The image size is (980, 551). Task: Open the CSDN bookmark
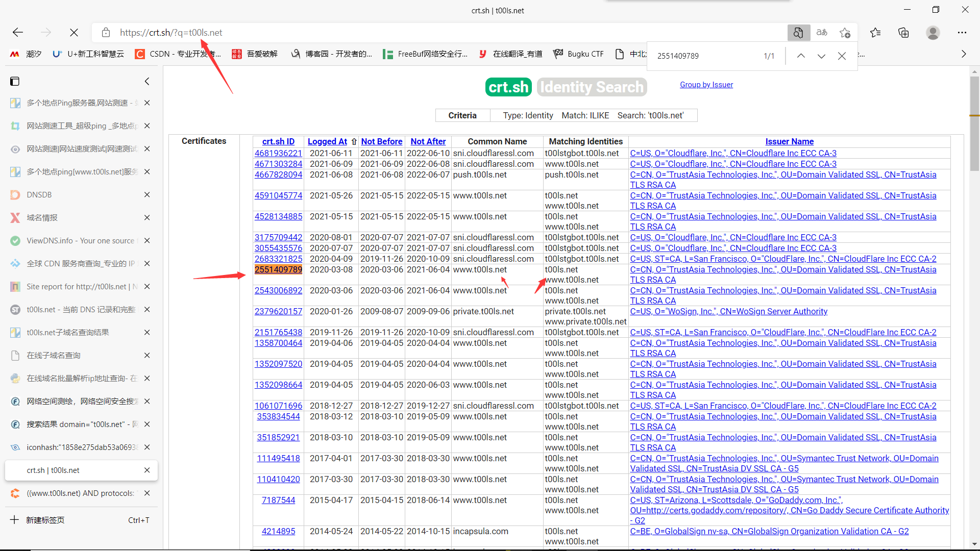pyautogui.click(x=178, y=54)
